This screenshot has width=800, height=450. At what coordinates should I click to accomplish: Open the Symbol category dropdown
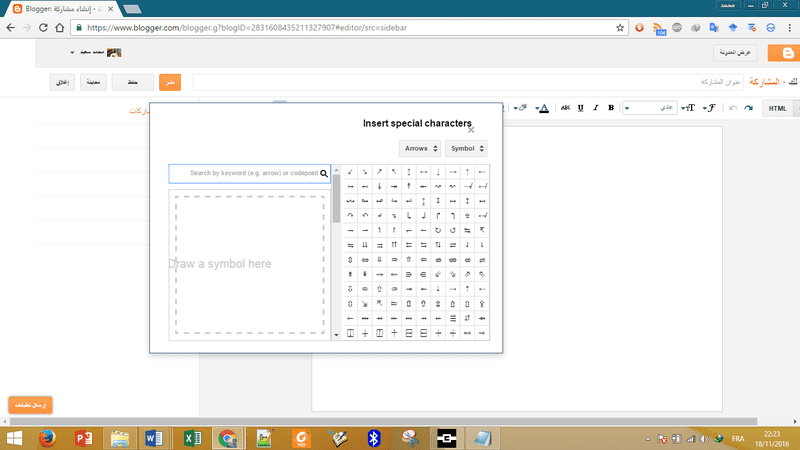point(465,149)
